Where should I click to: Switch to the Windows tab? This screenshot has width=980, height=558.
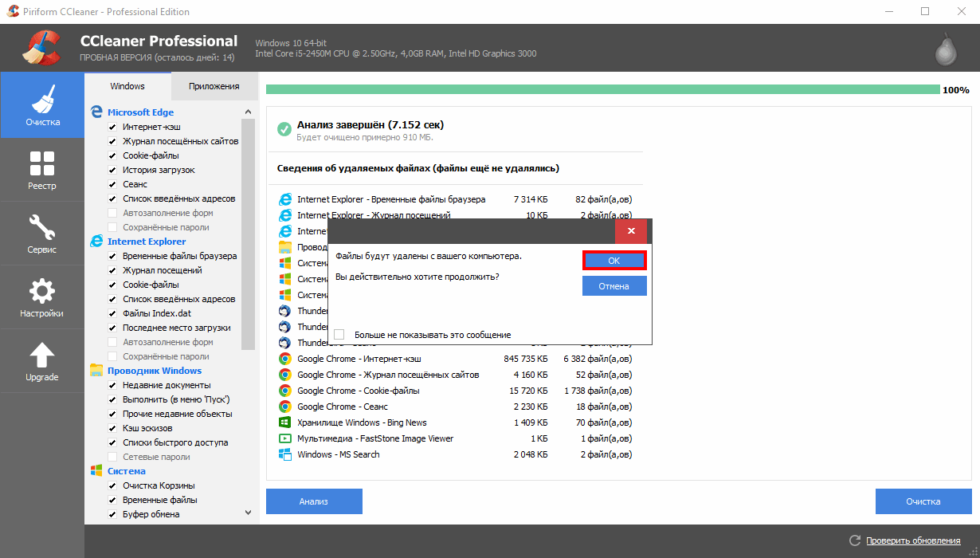click(127, 86)
